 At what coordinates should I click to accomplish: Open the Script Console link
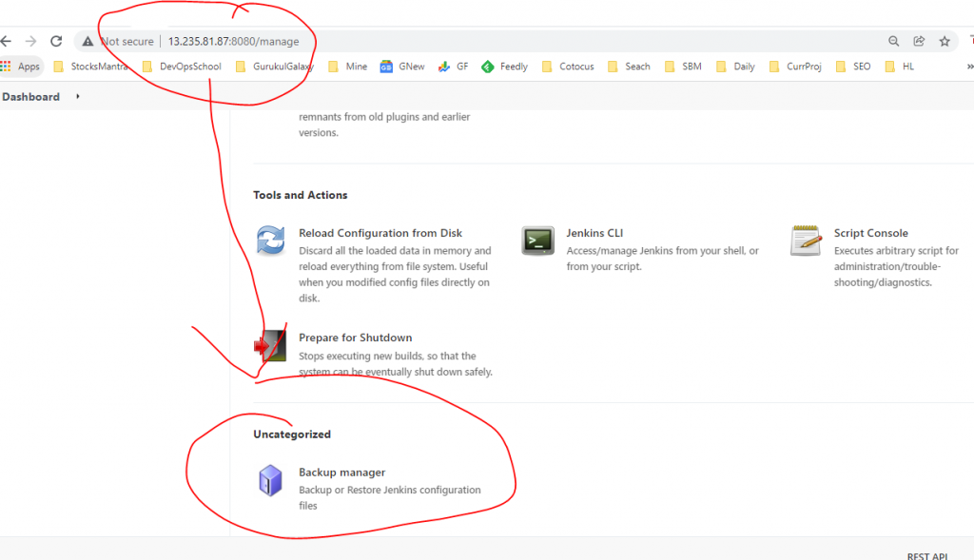click(870, 233)
